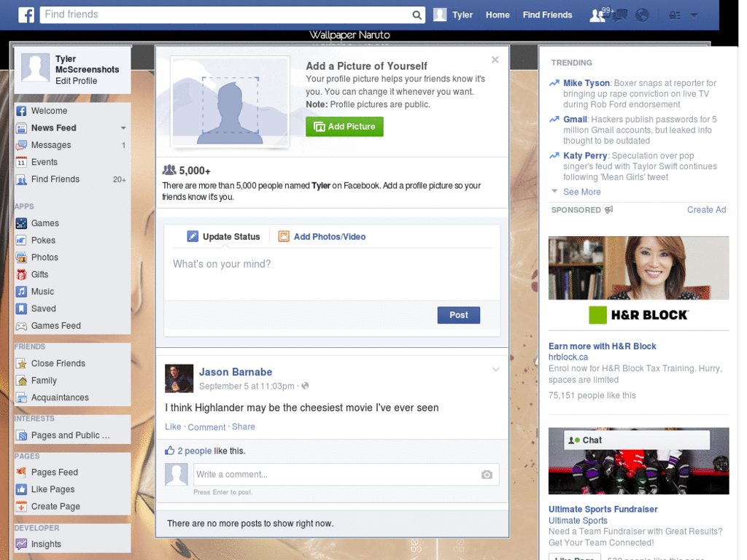Go to Home in top bar
Image resolution: width=747 pixels, height=560 pixels.
click(498, 15)
